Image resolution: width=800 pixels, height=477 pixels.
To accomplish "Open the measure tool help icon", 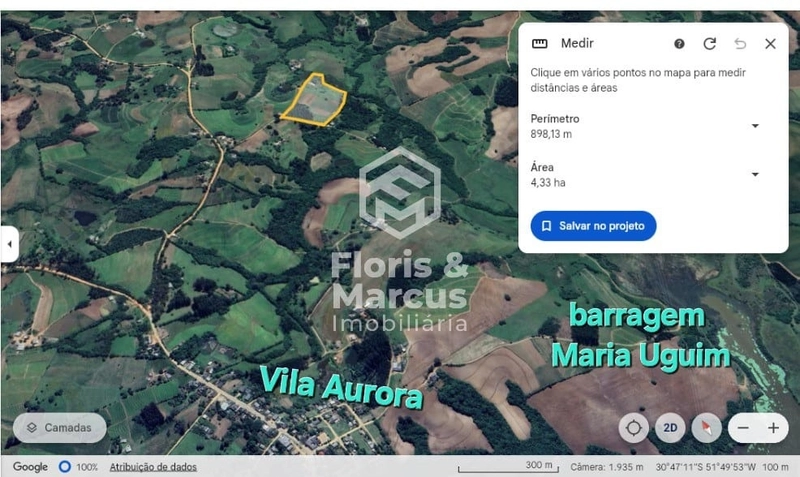I will (x=679, y=44).
